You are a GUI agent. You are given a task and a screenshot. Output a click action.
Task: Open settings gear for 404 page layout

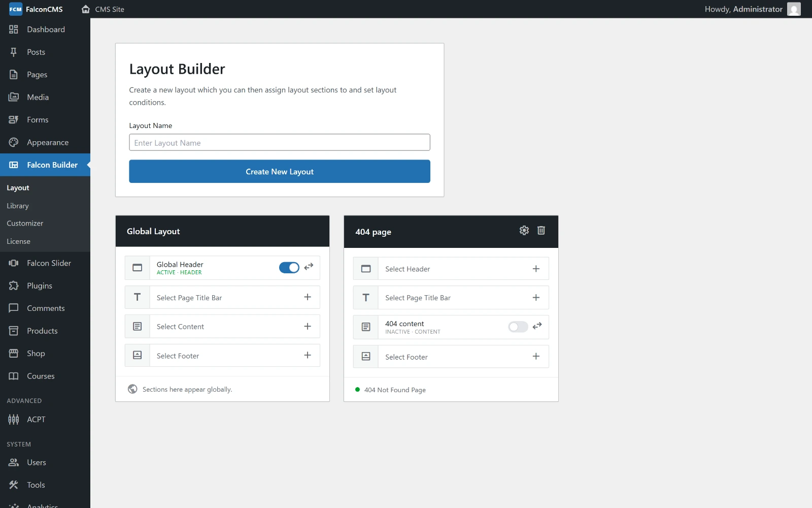pos(524,231)
